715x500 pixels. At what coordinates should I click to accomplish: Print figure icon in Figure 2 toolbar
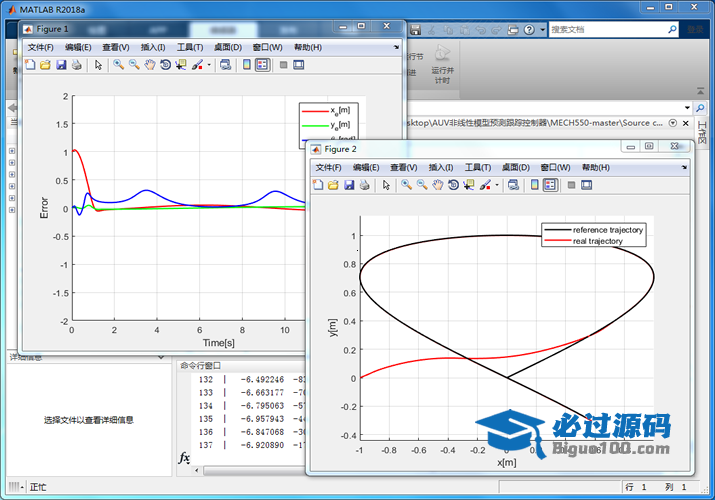[x=364, y=185]
